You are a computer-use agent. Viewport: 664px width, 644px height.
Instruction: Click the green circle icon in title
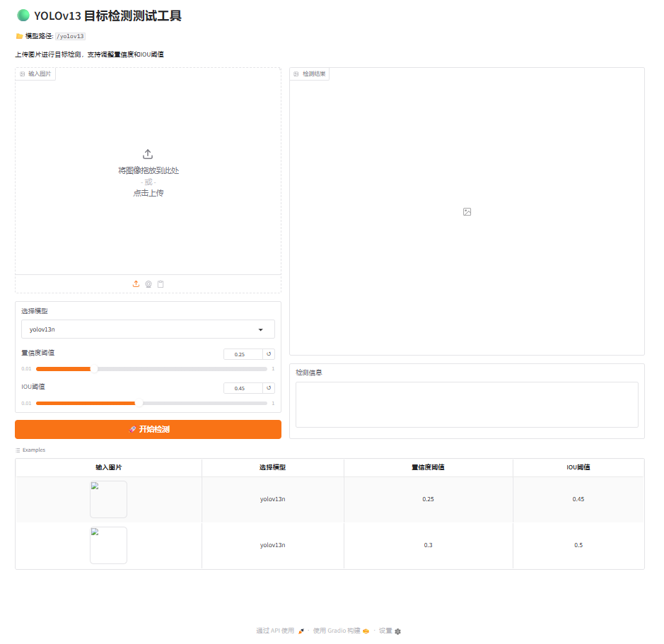pyautogui.click(x=23, y=16)
